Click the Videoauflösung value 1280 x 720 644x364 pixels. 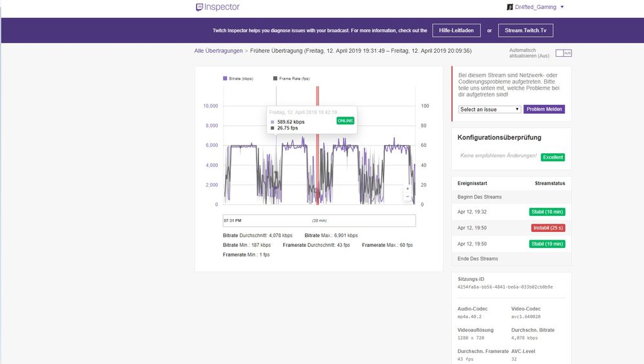coord(471,338)
